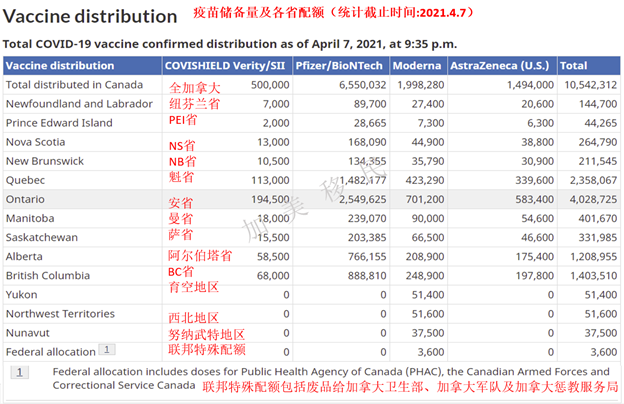This screenshot has width=624, height=404.
Task: Click the Moderna value 1,998,280
Action: point(421,85)
